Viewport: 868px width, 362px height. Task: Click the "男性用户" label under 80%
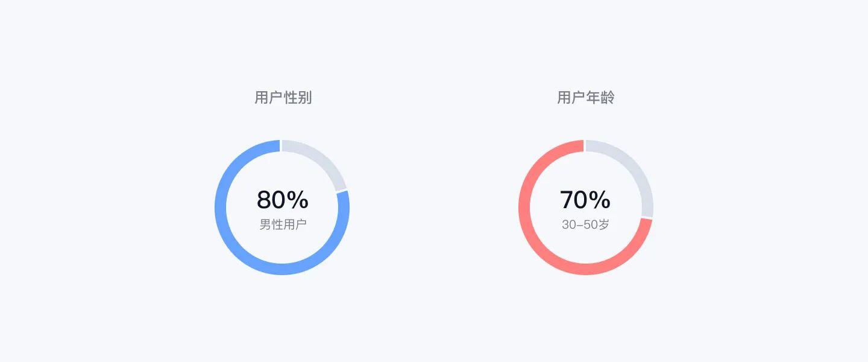coord(283,224)
